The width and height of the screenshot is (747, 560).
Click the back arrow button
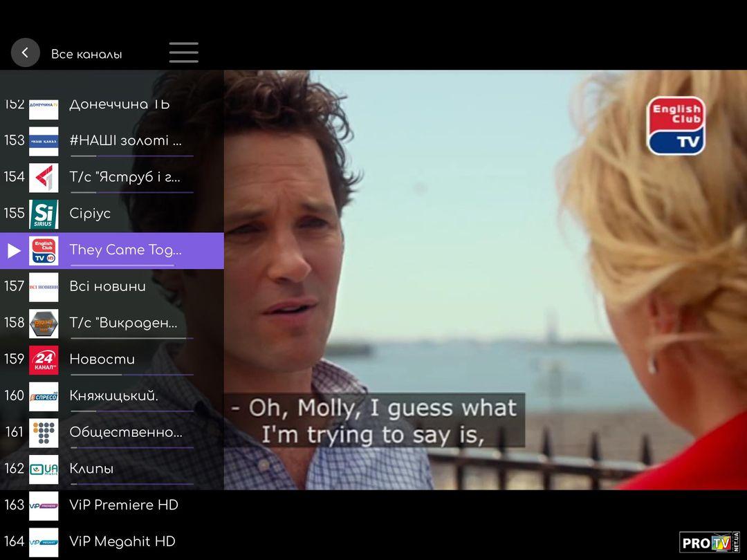tap(26, 53)
